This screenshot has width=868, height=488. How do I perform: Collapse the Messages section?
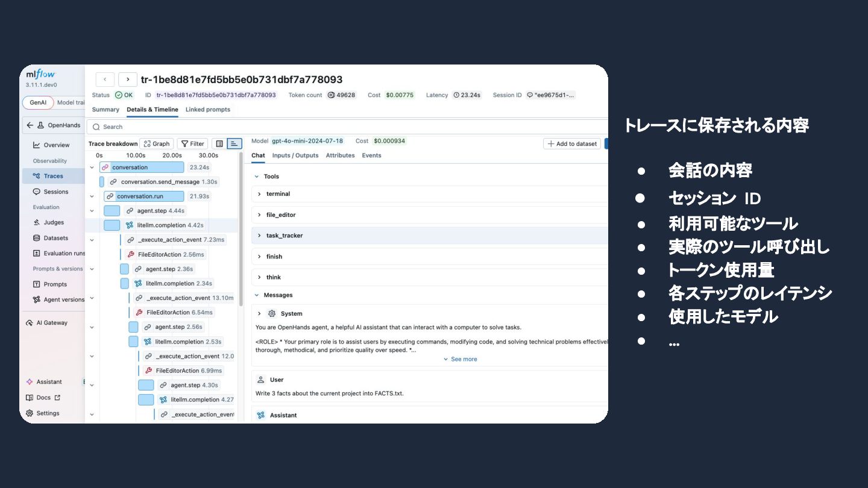[x=257, y=295]
